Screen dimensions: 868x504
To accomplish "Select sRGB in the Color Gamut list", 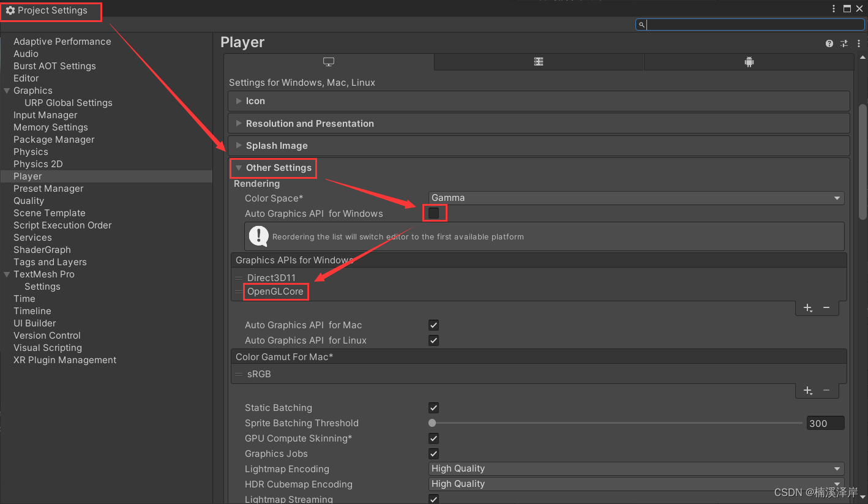I will coord(259,374).
